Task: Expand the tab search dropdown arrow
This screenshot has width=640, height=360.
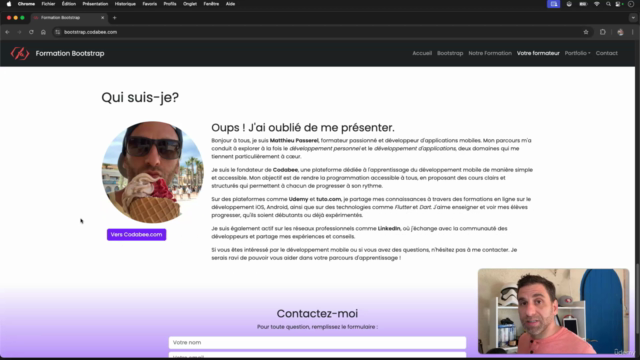Action: click(x=633, y=18)
